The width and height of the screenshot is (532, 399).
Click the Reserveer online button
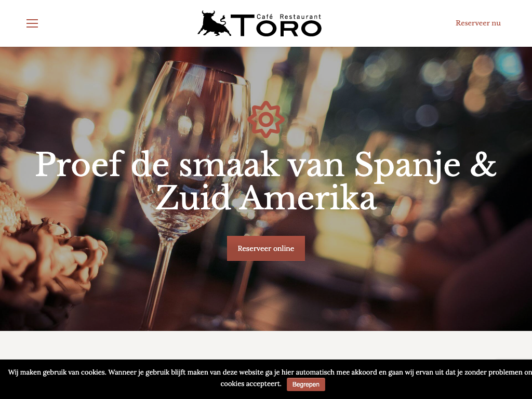[x=266, y=248]
